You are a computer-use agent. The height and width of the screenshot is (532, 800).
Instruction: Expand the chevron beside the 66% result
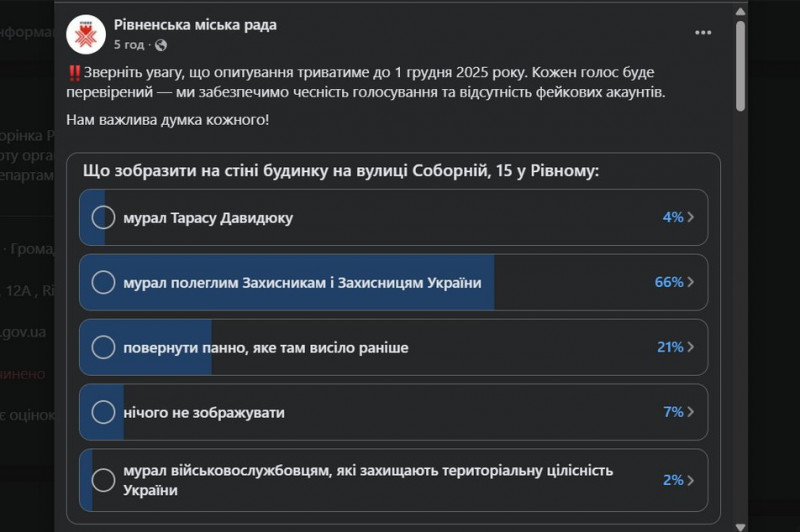[x=690, y=283]
